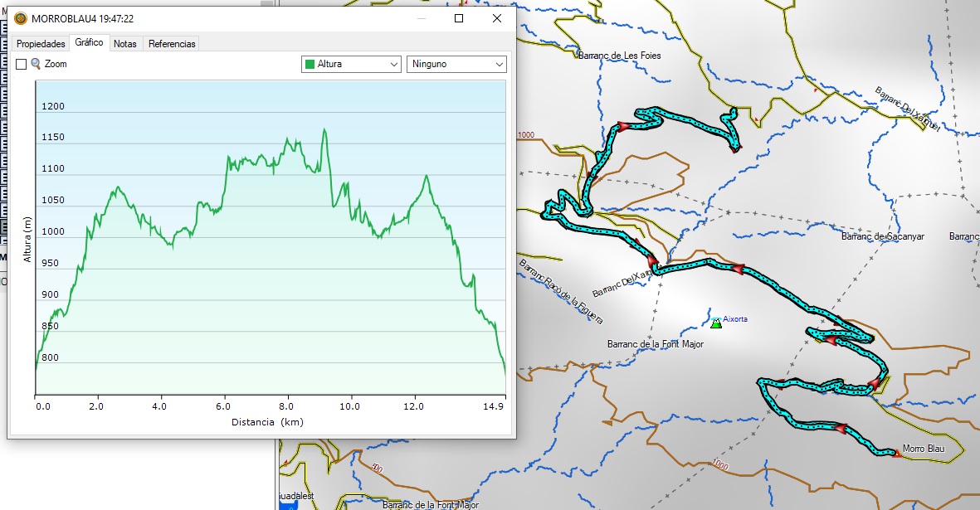This screenshot has height=510, width=980.
Task: Click the green Altura color square
Action: pyautogui.click(x=310, y=64)
